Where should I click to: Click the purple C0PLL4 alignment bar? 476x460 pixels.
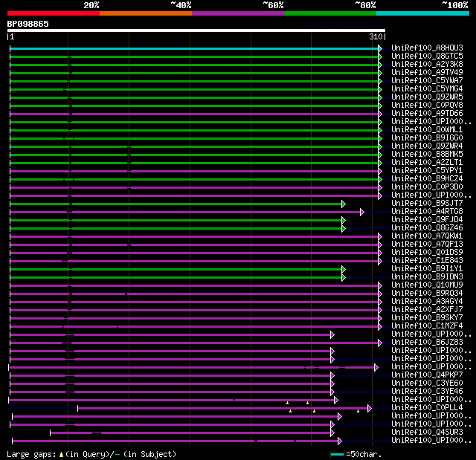click(223, 409)
